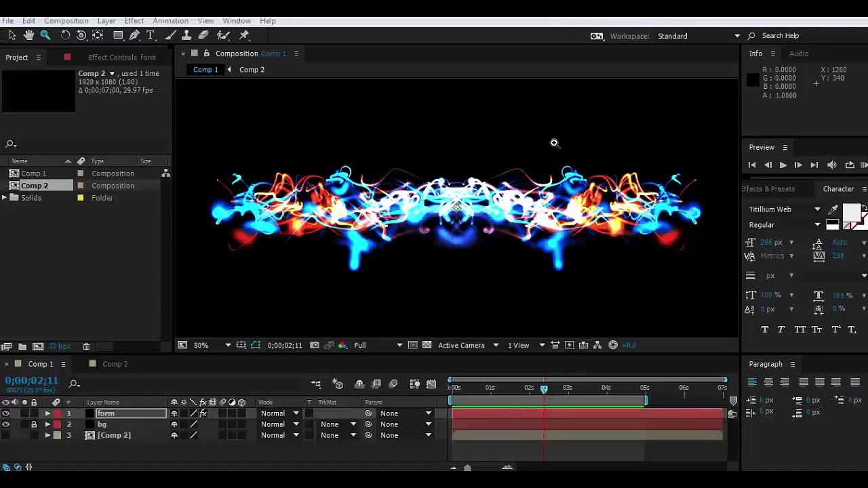Open the Effect menu

[x=134, y=21]
